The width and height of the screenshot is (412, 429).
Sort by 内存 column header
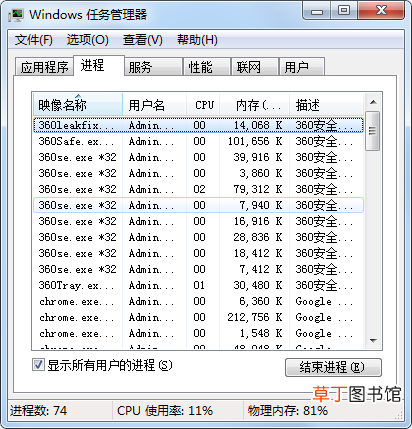click(x=255, y=105)
